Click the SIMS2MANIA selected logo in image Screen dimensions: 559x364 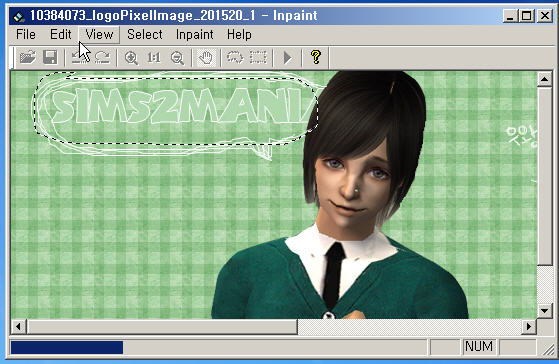[182, 106]
